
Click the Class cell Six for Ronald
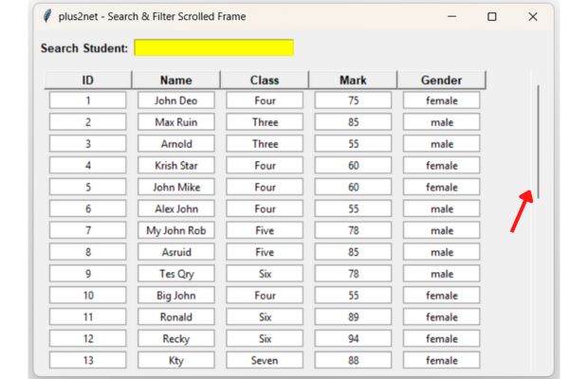click(x=265, y=317)
